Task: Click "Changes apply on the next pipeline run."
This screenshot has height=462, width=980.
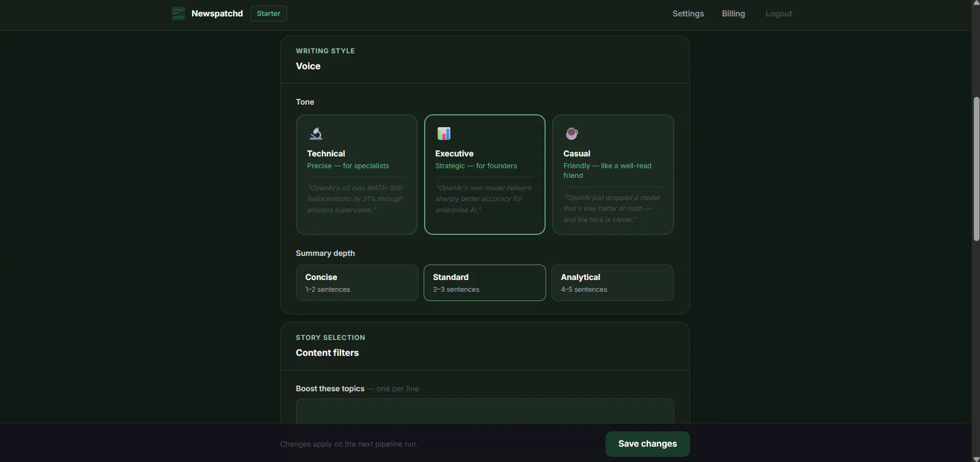Action: 349,444
